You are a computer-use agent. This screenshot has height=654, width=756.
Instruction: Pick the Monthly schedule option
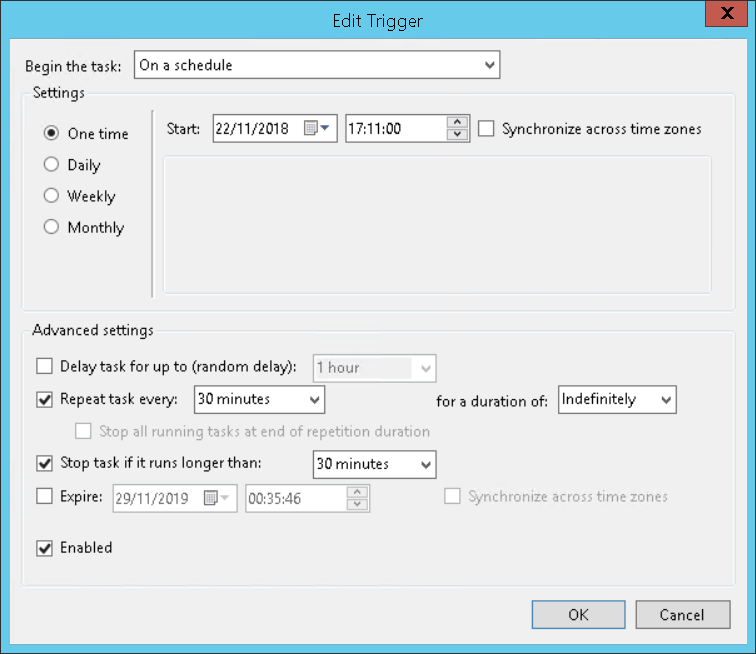52,227
